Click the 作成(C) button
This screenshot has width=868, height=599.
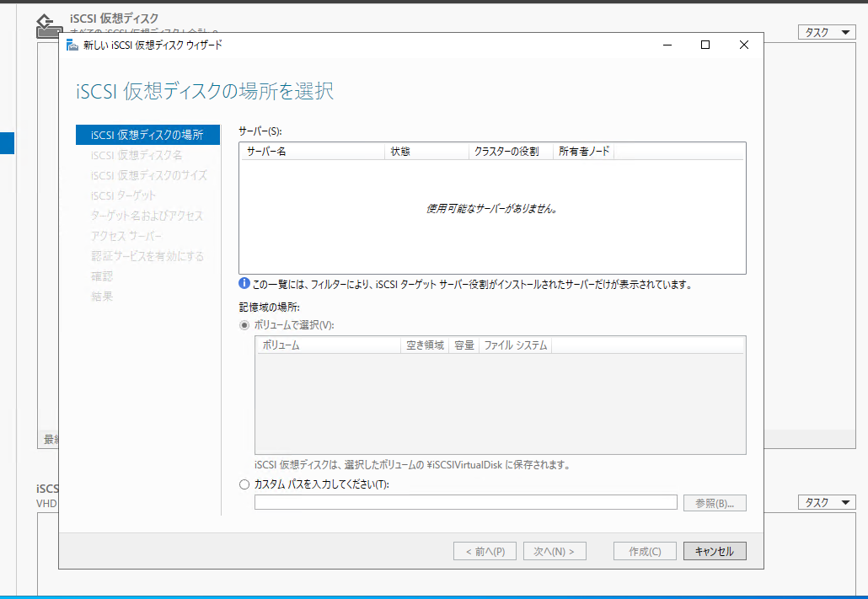click(x=645, y=551)
